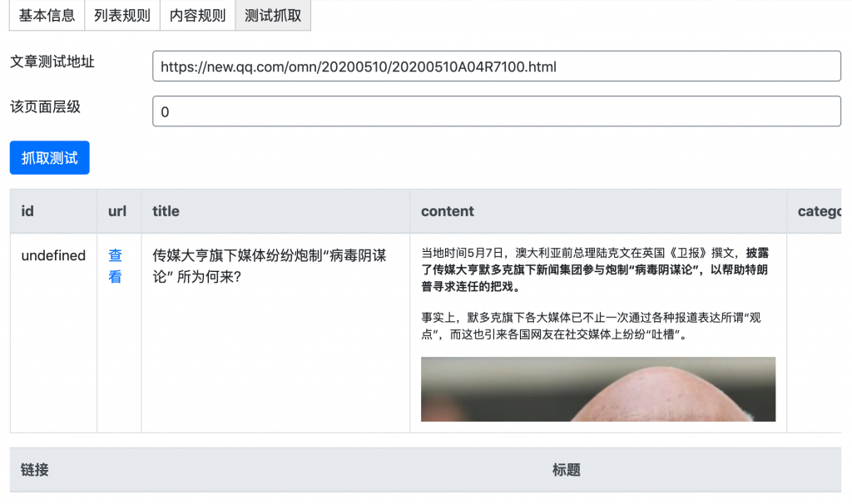Select the 内容规则 tab
The width and height of the screenshot is (852, 504).
198,15
